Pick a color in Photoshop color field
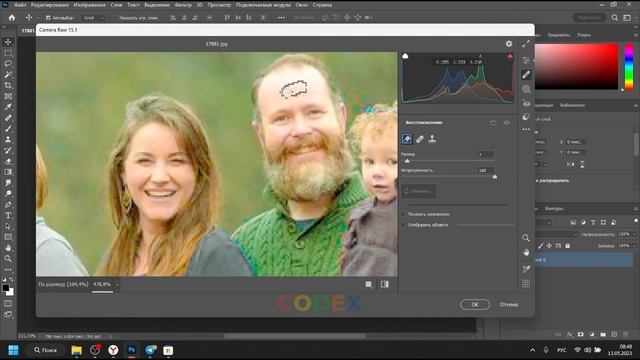The image size is (640, 360). (576, 67)
